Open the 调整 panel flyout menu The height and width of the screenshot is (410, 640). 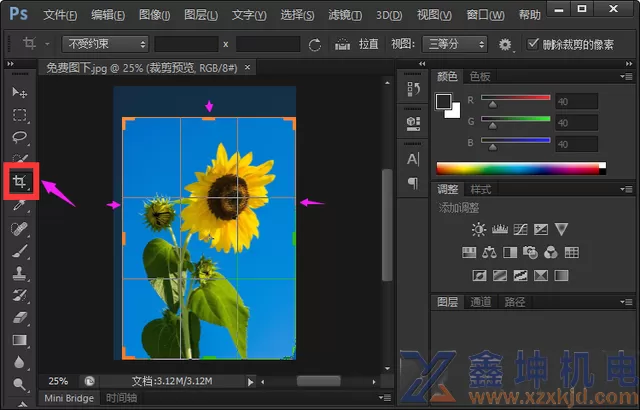626,189
